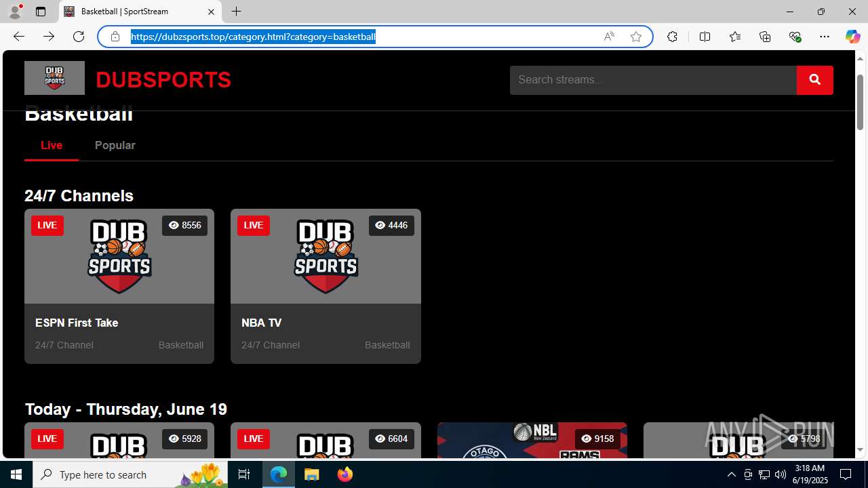
Task: Click the DubSports logo image in header
Action: [54, 78]
